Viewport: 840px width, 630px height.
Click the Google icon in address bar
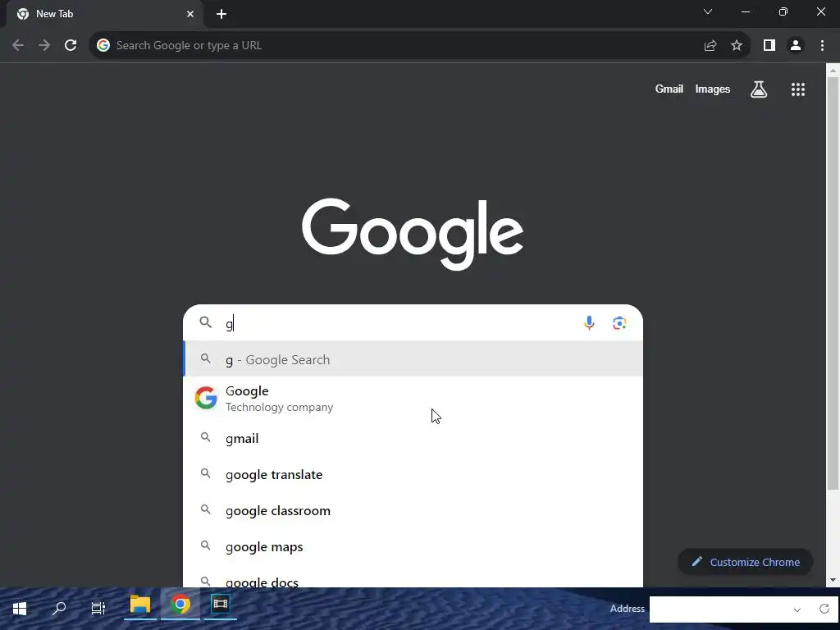click(103, 46)
